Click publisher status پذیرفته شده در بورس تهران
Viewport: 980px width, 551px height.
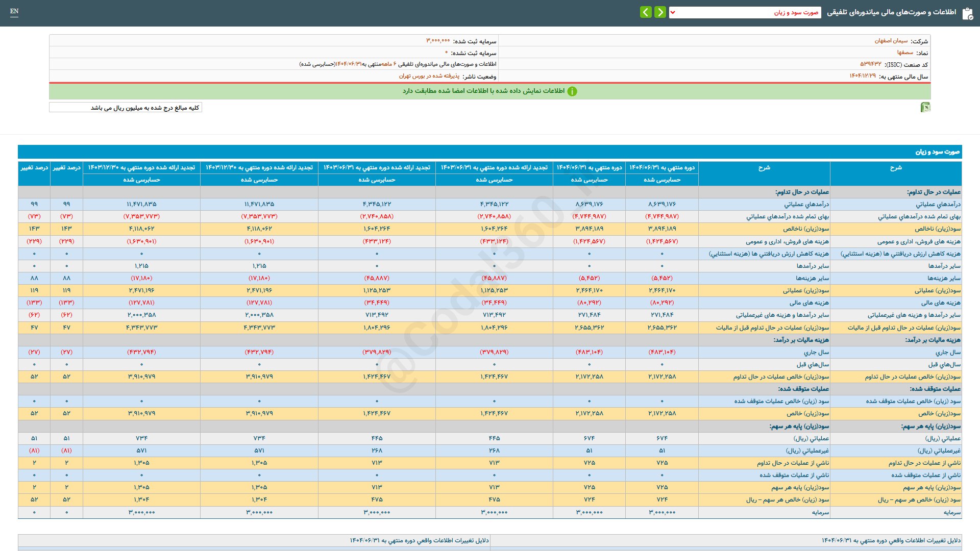pyautogui.click(x=429, y=76)
